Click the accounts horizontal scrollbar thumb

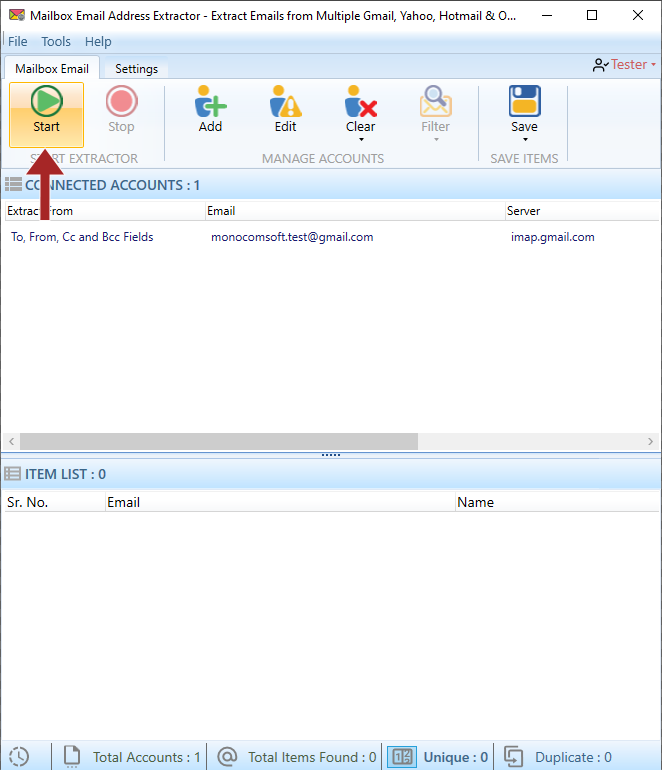(219, 441)
